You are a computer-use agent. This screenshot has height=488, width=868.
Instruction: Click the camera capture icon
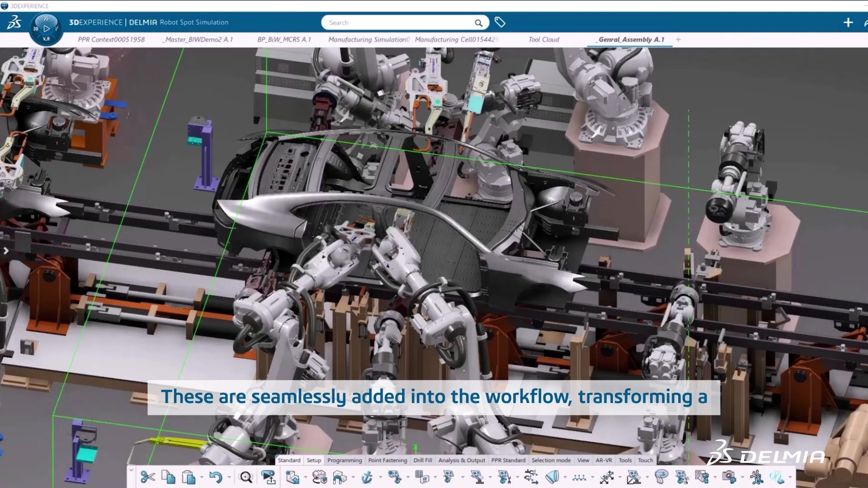tap(729, 477)
